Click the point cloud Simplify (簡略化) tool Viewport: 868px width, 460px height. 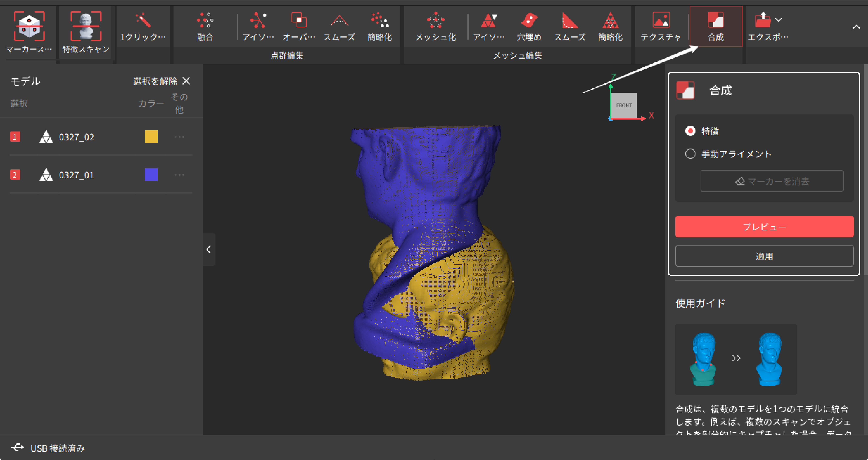(x=380, y=20)
